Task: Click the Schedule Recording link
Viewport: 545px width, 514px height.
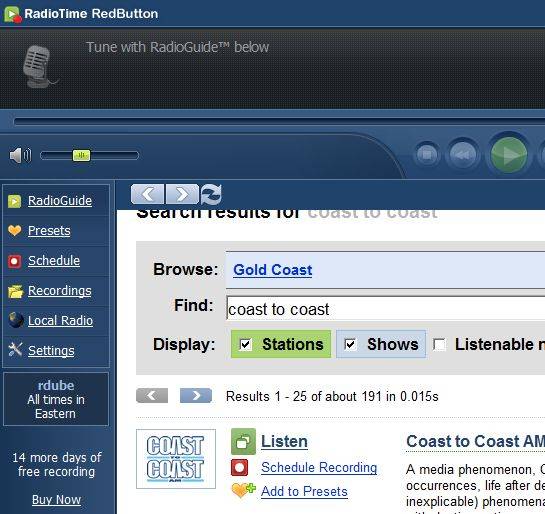Action: click(x=319, y=467)
